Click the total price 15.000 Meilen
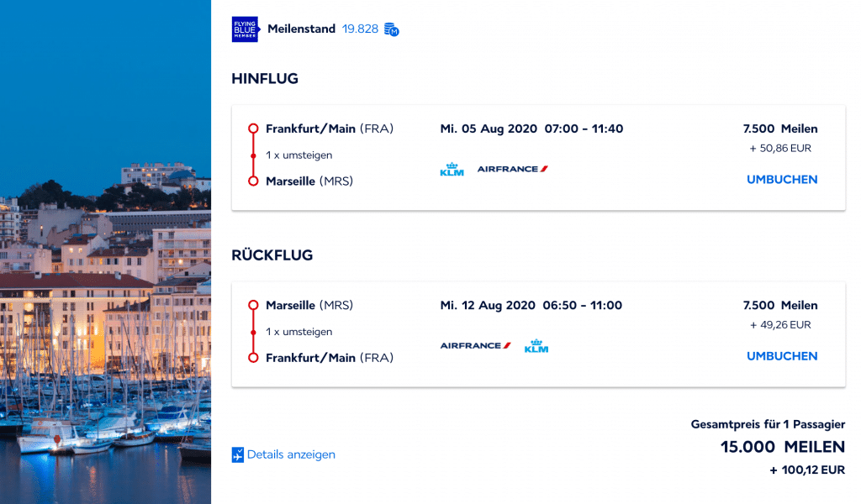This screenshot has height=504, width=861. coord(782,447)
